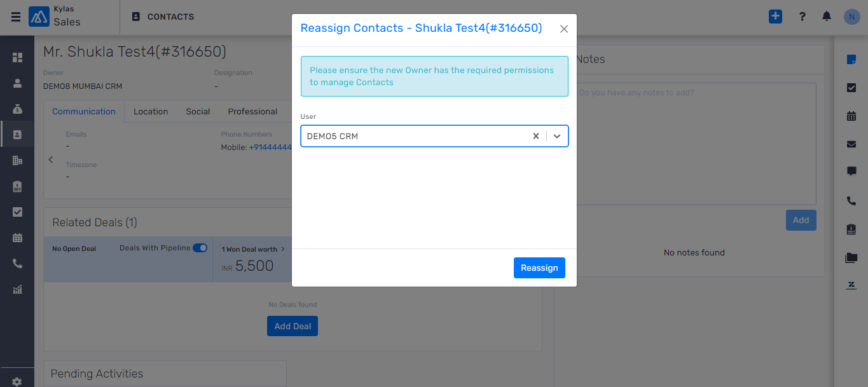Open the Dashboard icon in sidebar

point(17,57)
